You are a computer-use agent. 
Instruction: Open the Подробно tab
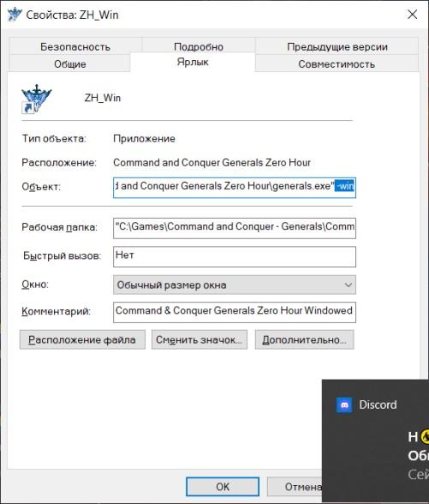tap(199, 46)
